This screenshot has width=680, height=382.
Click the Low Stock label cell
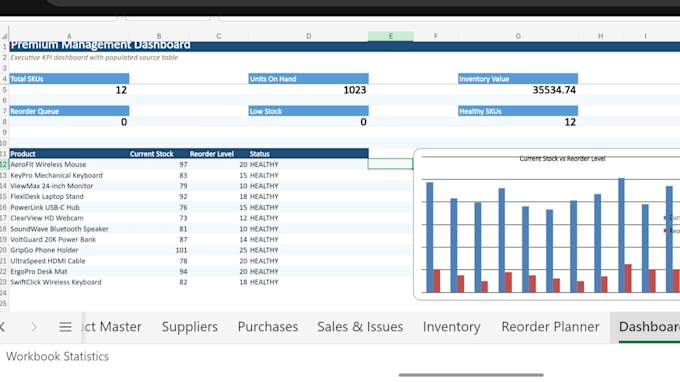tap(308, 111)
